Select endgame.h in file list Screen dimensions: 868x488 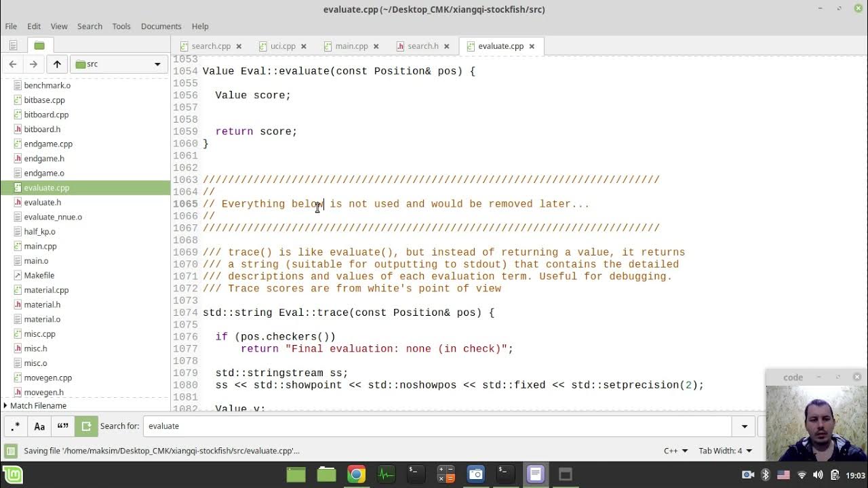44,158
